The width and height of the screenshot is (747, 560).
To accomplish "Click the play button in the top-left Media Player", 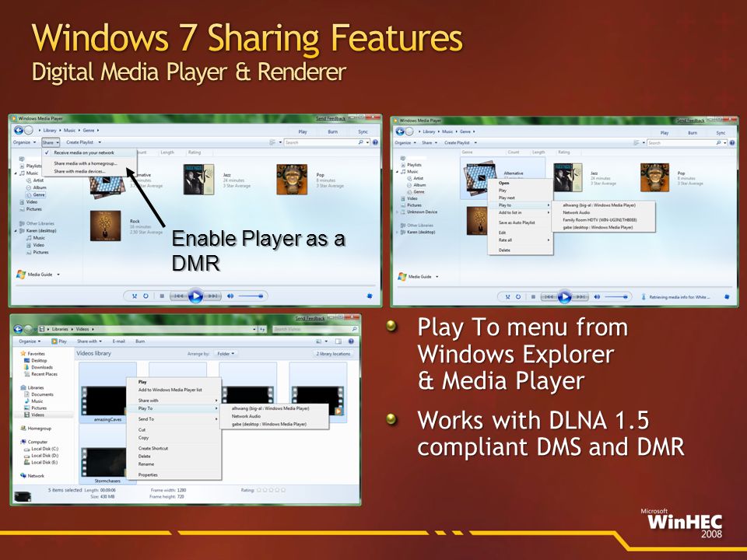I will pos(195,296).
